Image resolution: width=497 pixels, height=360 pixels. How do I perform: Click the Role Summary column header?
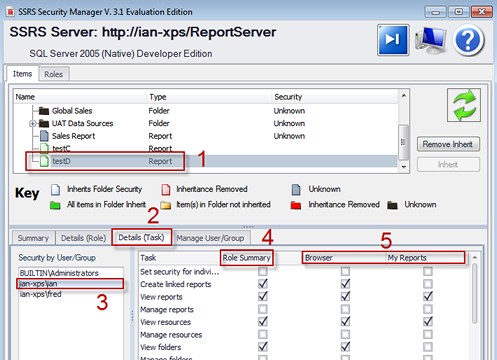[x=247, y=258]
